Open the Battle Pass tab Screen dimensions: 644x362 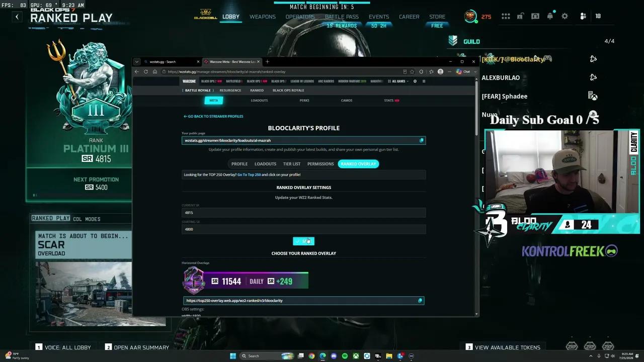point(342,17)
